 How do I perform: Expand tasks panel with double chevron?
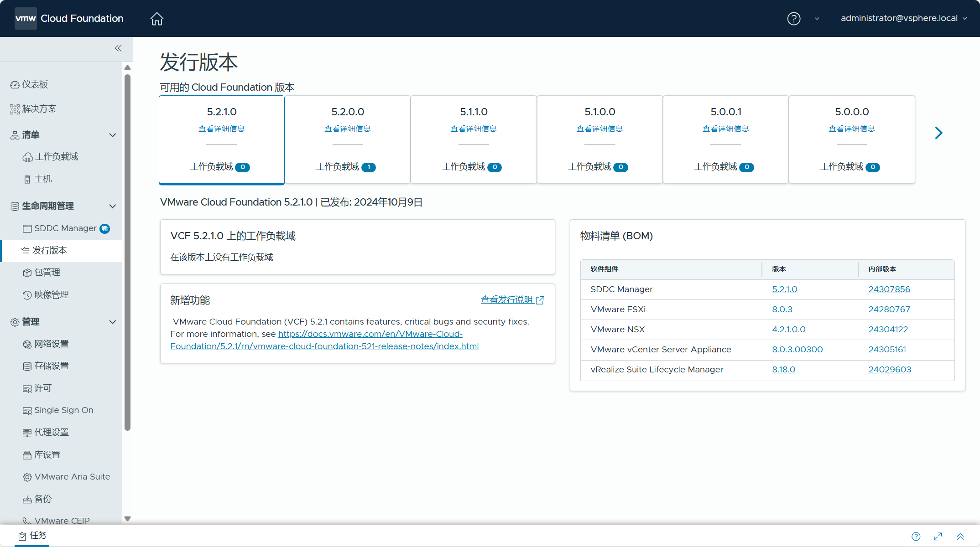pyautogui.click(x=960, y=537)
